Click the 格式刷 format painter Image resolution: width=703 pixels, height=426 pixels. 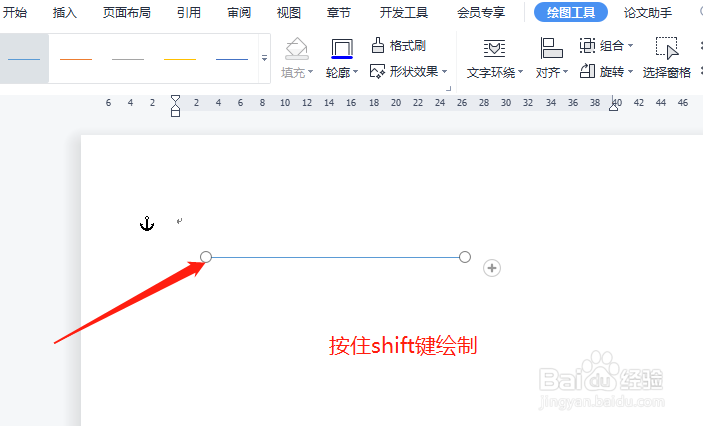[x=399, y=45]
